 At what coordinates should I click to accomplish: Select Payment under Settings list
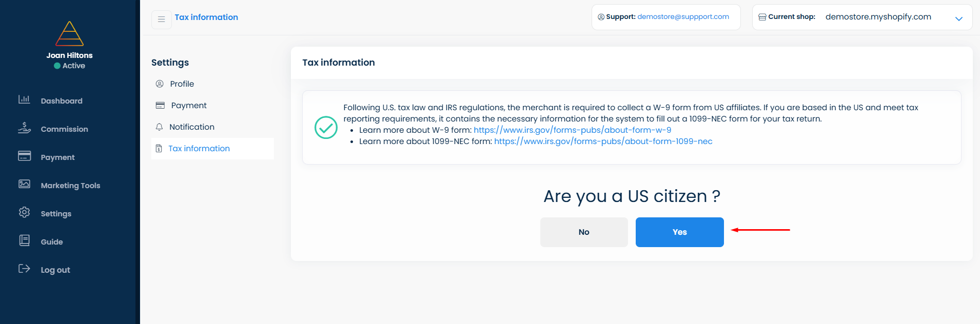coord(189,106)
